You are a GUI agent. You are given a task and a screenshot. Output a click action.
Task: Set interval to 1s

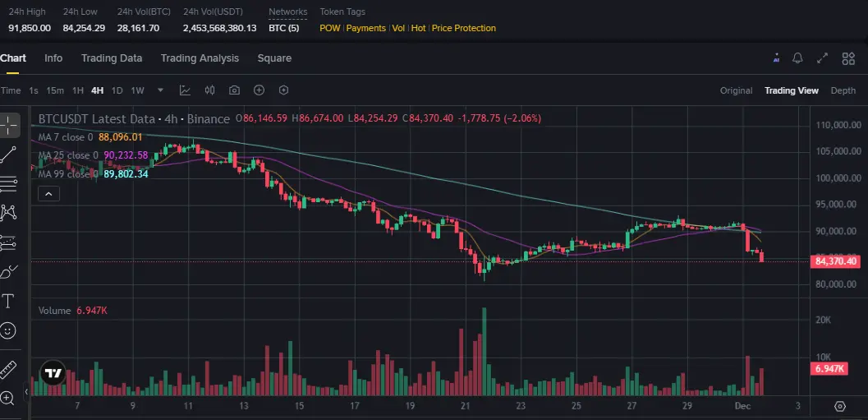pyautogui.click(x=33, y=90)
